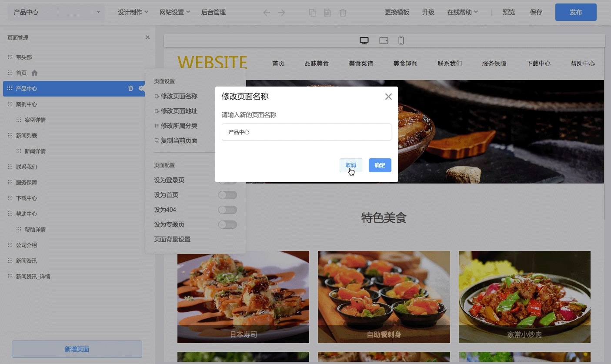Choose 修改所属分类 from the menu
The image size is (611, 364).
click(176, 126)
